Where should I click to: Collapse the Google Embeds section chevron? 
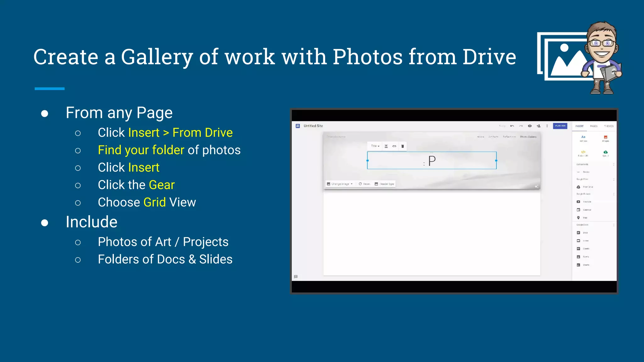pyautogui.click(x=613, y=194)
